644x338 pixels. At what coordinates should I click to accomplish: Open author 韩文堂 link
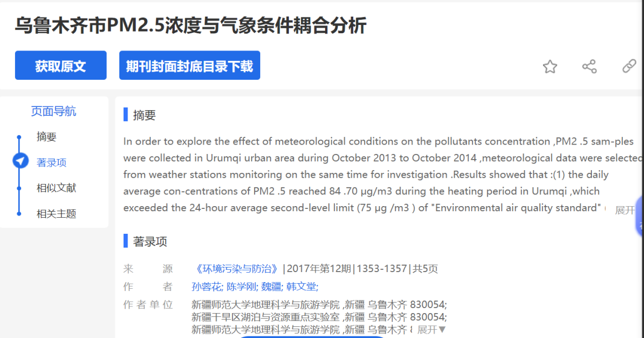(302, 286)
